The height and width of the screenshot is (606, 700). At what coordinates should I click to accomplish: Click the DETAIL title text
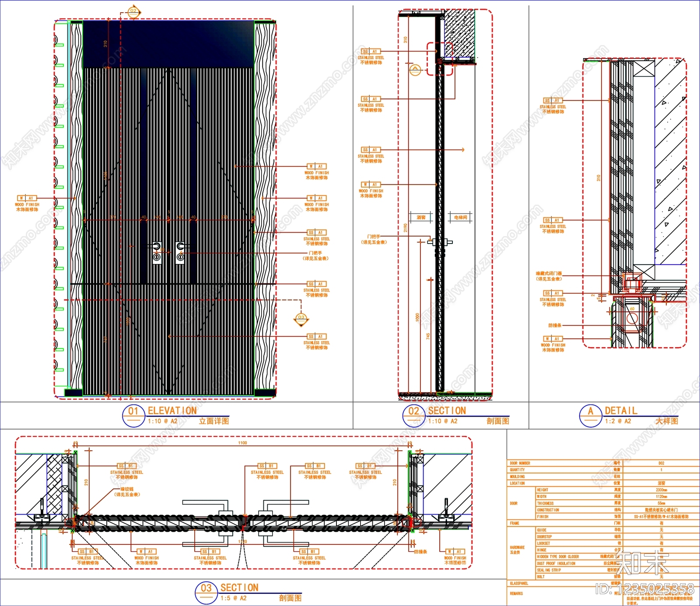click(621, 411)
